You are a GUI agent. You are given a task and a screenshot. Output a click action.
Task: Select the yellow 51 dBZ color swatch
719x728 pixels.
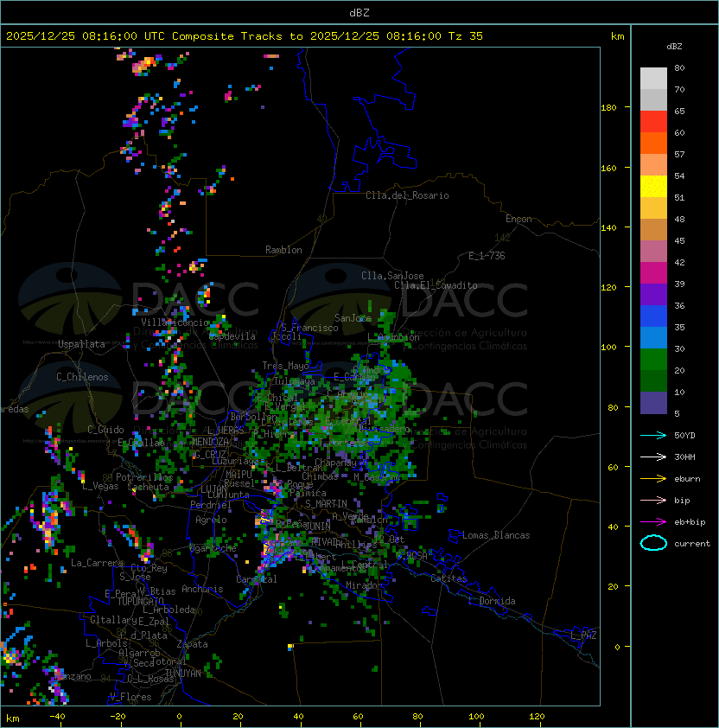click(653, 187)
